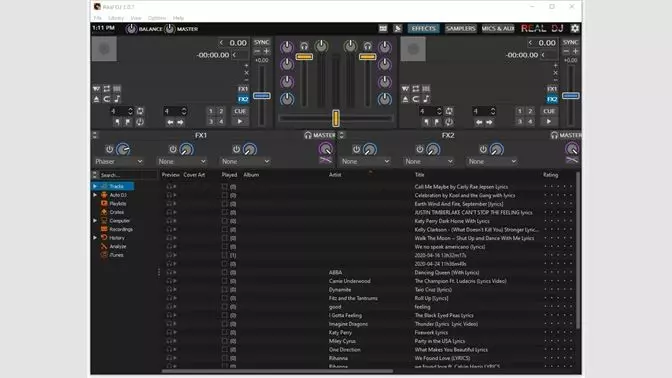Open the Help menu

[178, 18]
